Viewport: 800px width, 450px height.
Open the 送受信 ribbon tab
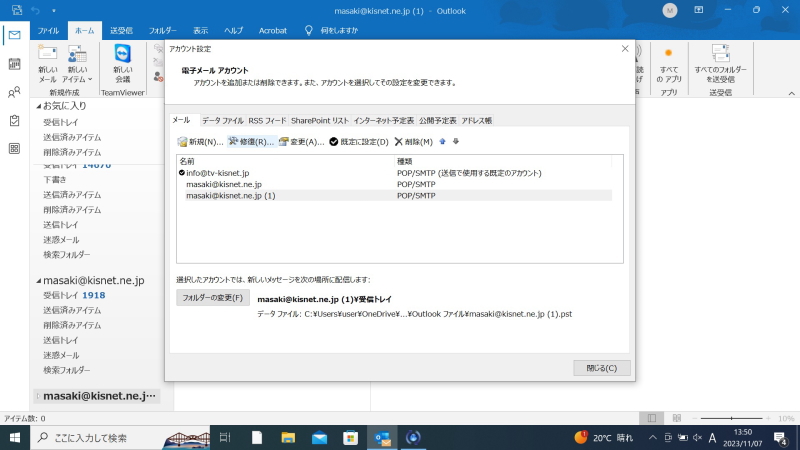(121, 31)
